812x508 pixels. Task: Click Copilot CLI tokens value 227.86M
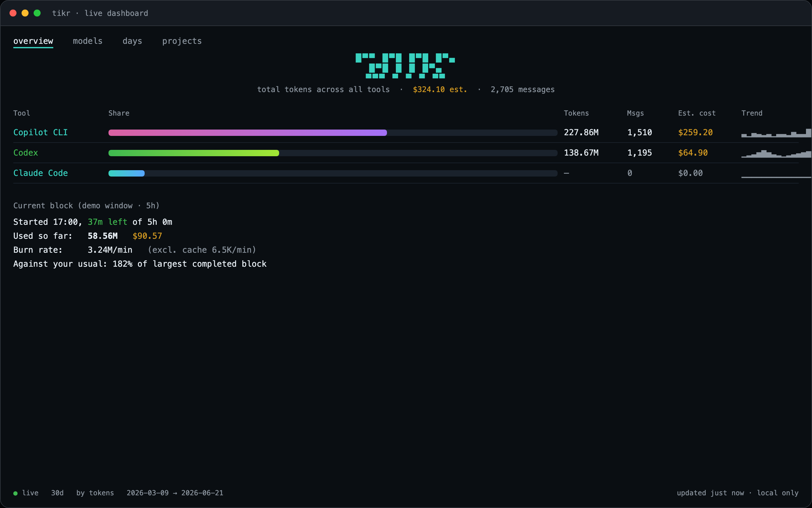click(x=581, y=132)
